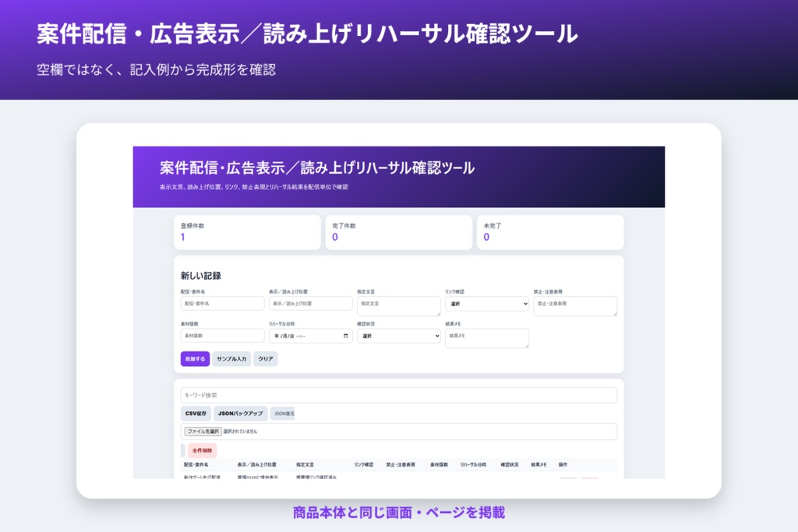This screenshot has width=798, height=532.
Task: Focus the 結果メモ text area
Action: pos(487,338)
